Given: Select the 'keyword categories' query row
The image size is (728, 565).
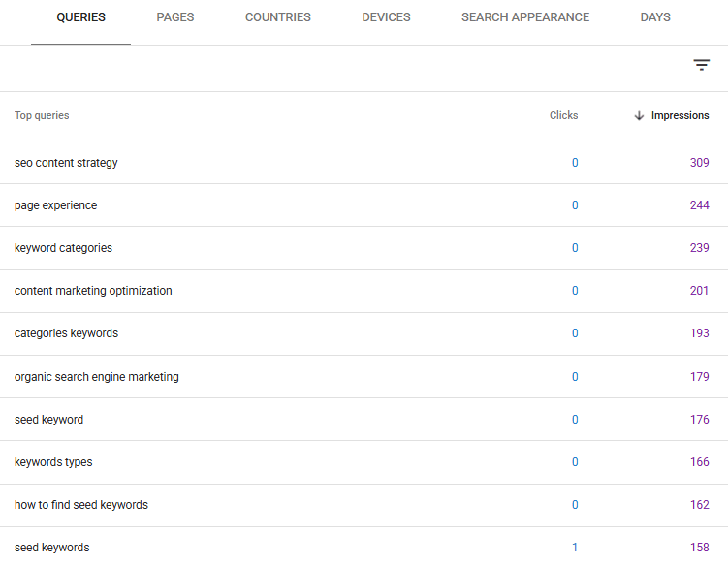Looking at the screenshot, I should tap(364, 248).
